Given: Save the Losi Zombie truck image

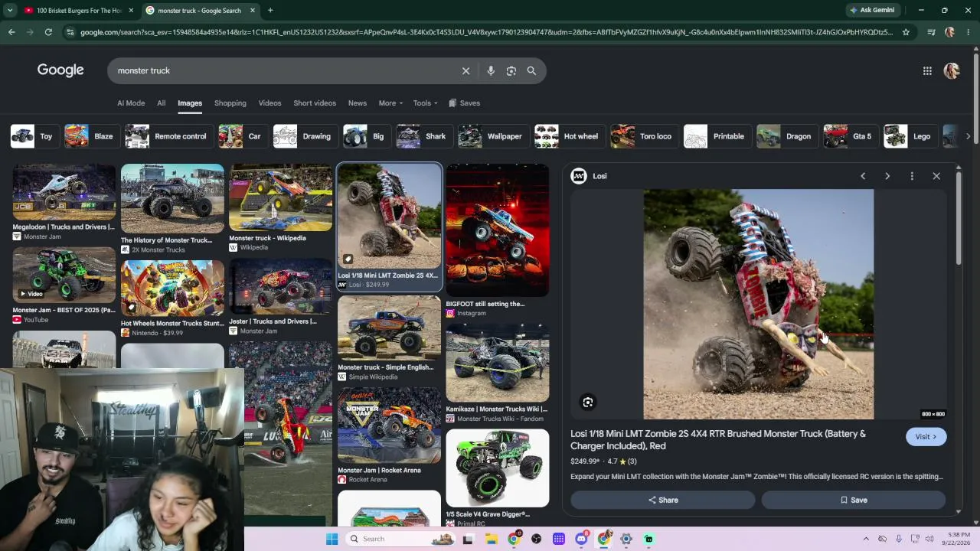Looking at the screenshot, I should (x=854, y=500).
